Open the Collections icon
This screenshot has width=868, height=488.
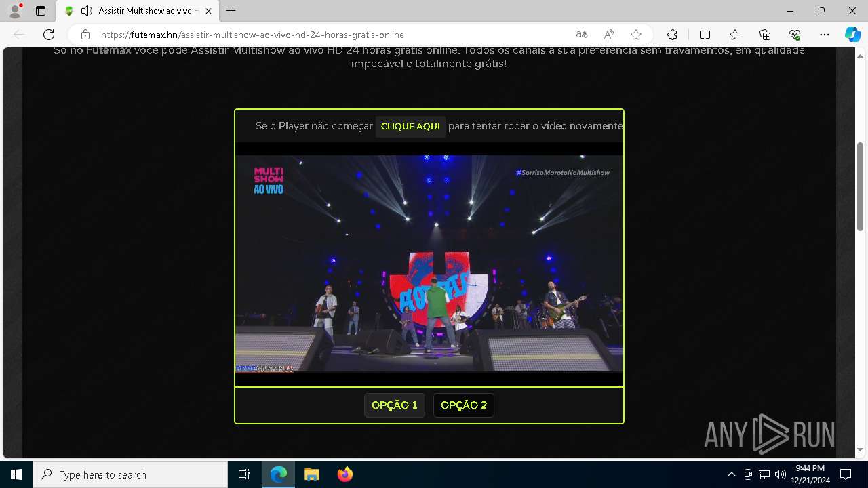[765, 35]
